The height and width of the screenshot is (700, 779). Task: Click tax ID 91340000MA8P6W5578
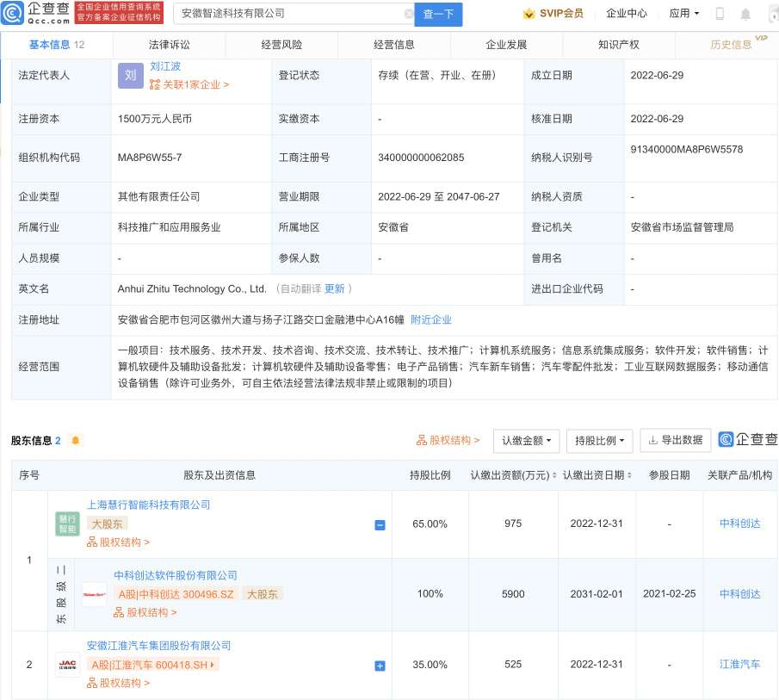(x=687, y=150)
